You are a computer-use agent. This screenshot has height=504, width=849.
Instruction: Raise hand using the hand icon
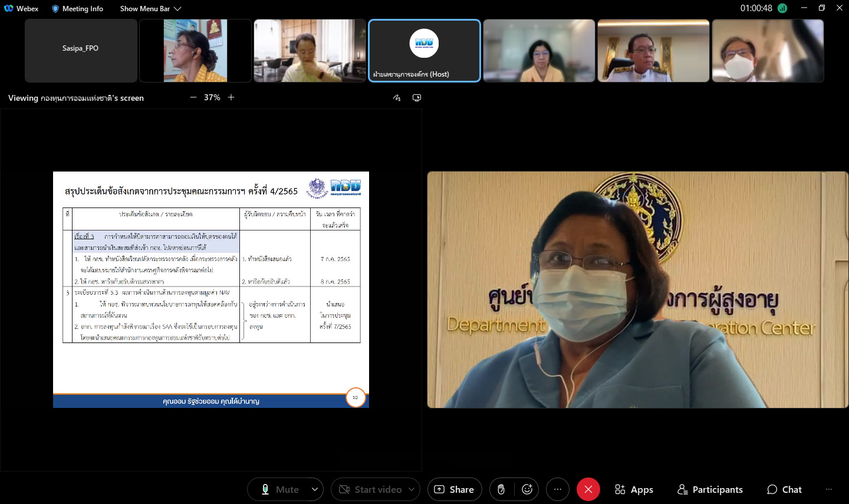501,489
